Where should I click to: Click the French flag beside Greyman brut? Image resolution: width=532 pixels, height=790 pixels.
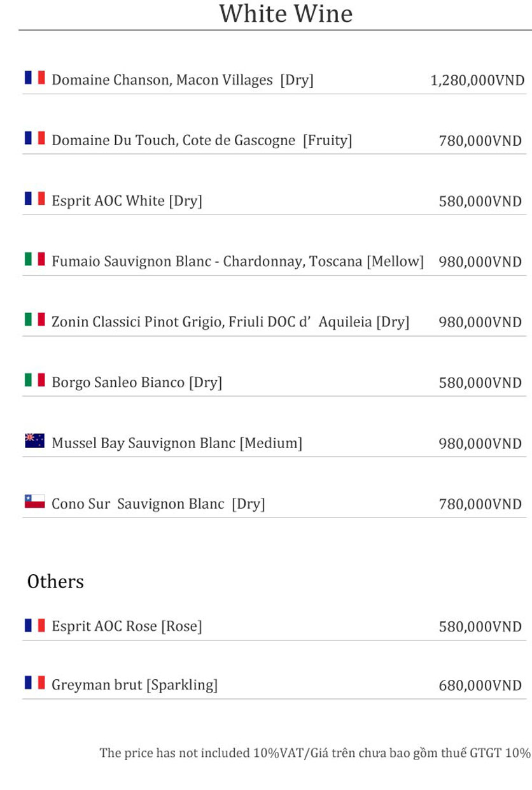pos(34,683)
